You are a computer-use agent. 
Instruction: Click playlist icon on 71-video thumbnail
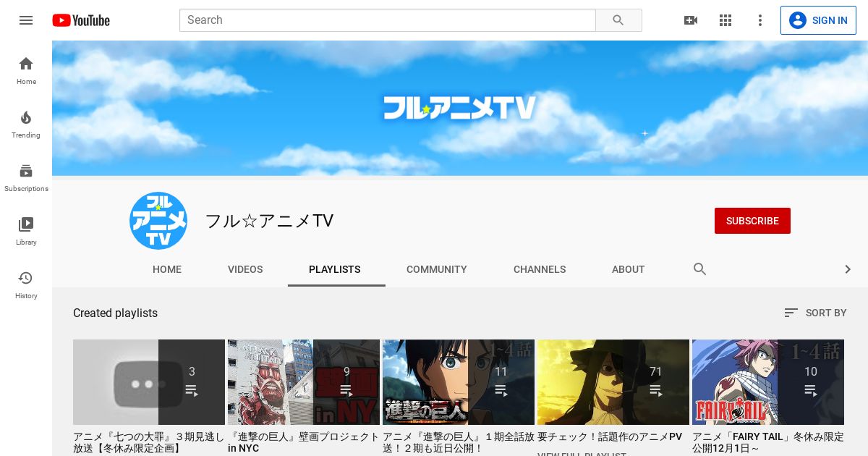(x=656, y=391)
